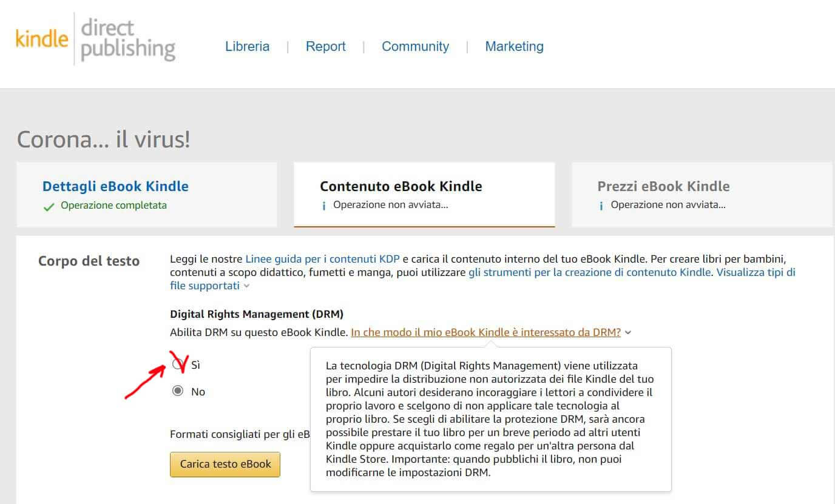Screen dimensions: 835x504
Task: Open the Kindle content creation tools link
Action: tap(589, 272)
